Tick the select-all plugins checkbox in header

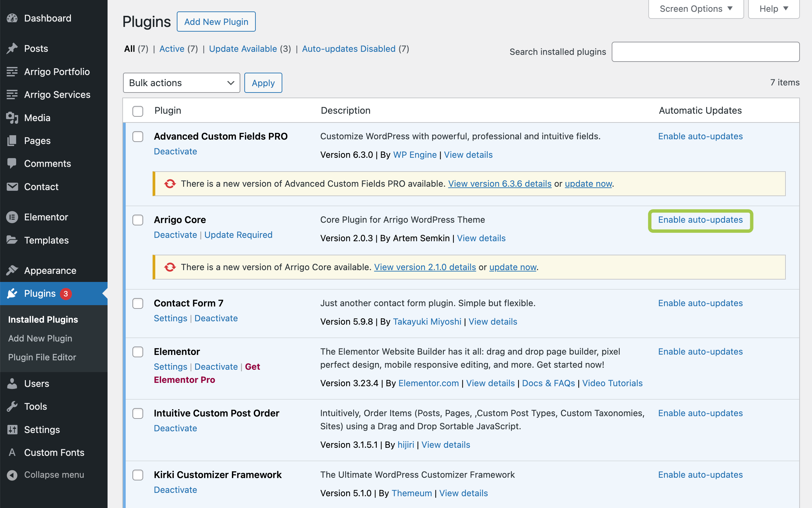coord(138,111)
